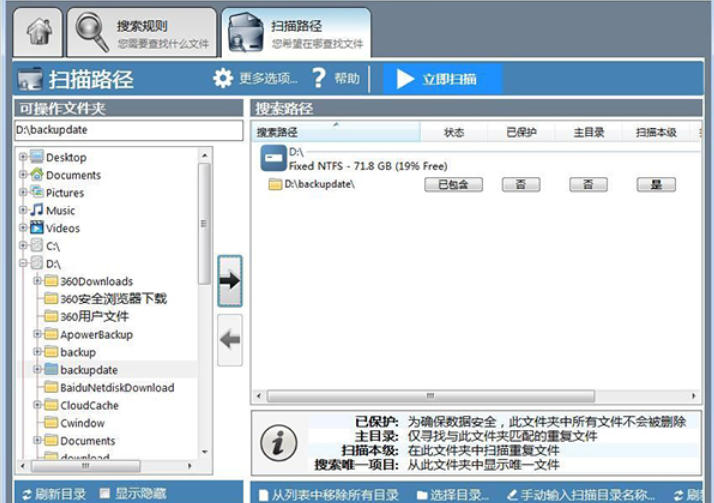
Task: Click the question mark help icon
Action: tap(319, 78)
